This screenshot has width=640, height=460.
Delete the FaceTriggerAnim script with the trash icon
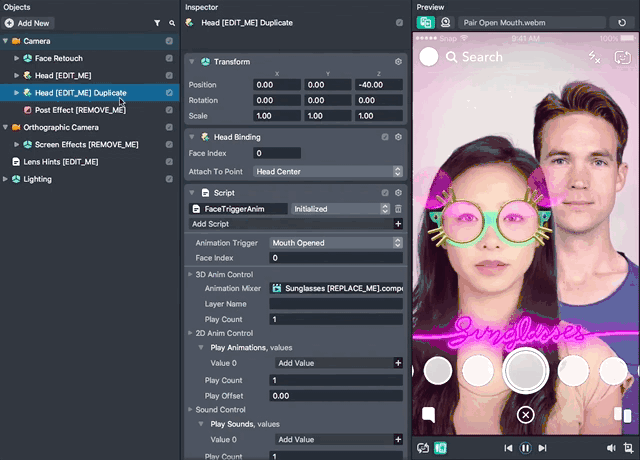[x=398, y=209]
